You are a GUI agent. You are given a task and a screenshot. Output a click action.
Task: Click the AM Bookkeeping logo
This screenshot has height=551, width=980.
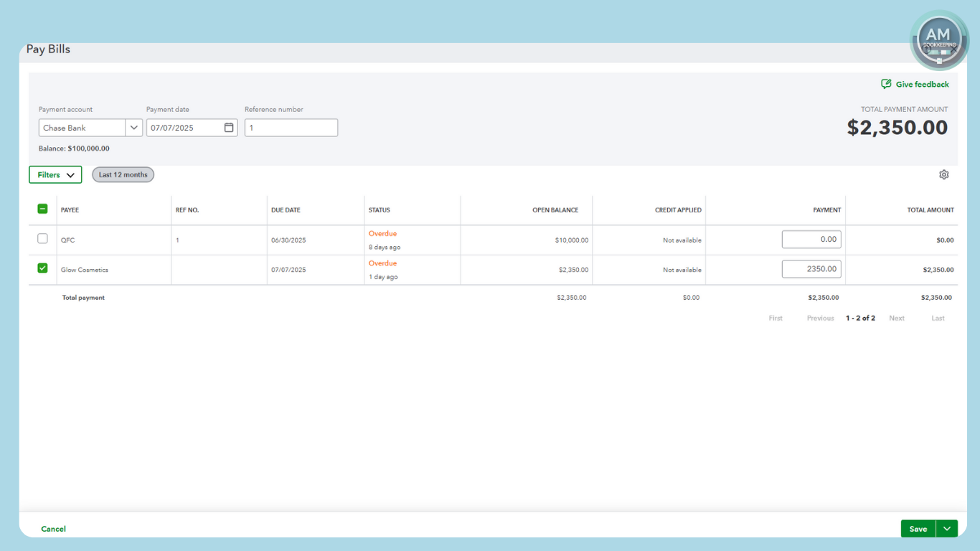pyautogui.click(x=938, y=40)
